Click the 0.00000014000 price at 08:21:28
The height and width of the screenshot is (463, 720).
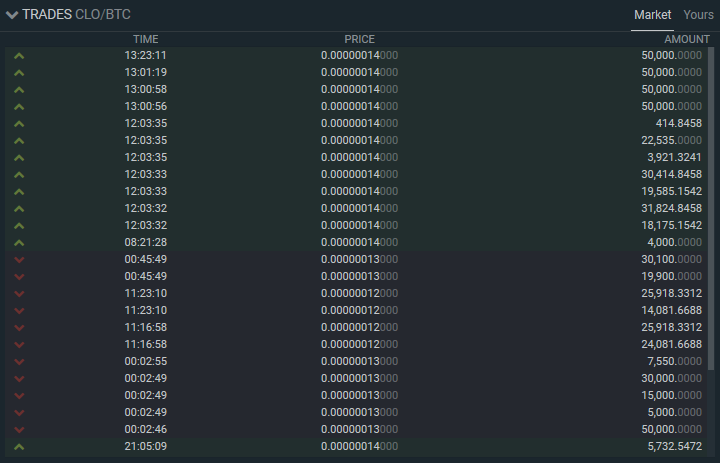(360, 242)
